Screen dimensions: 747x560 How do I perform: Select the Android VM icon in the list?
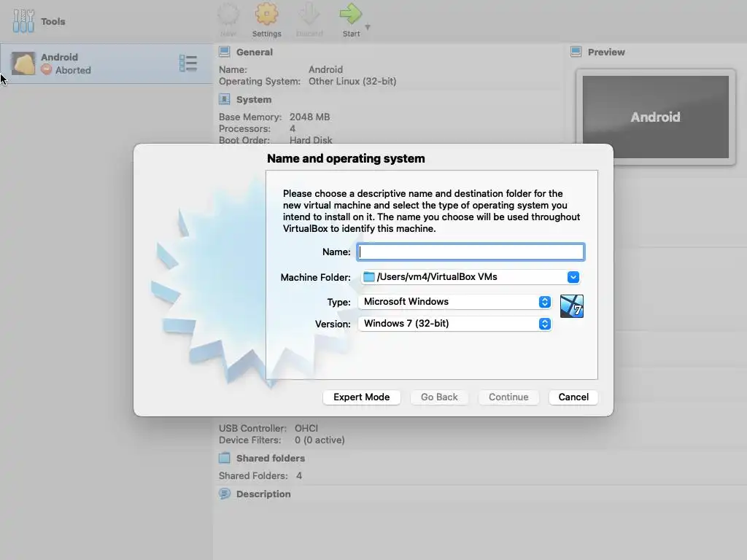pos(23,63)
